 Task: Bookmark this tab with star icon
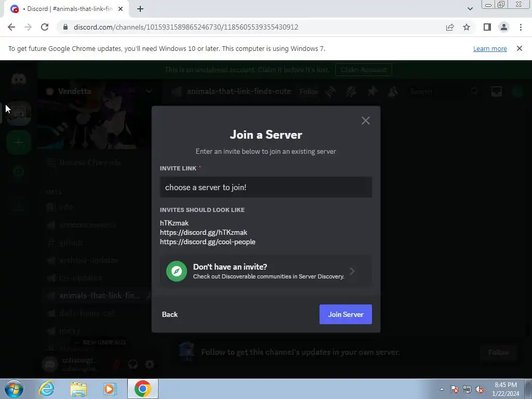pos(467,27)
